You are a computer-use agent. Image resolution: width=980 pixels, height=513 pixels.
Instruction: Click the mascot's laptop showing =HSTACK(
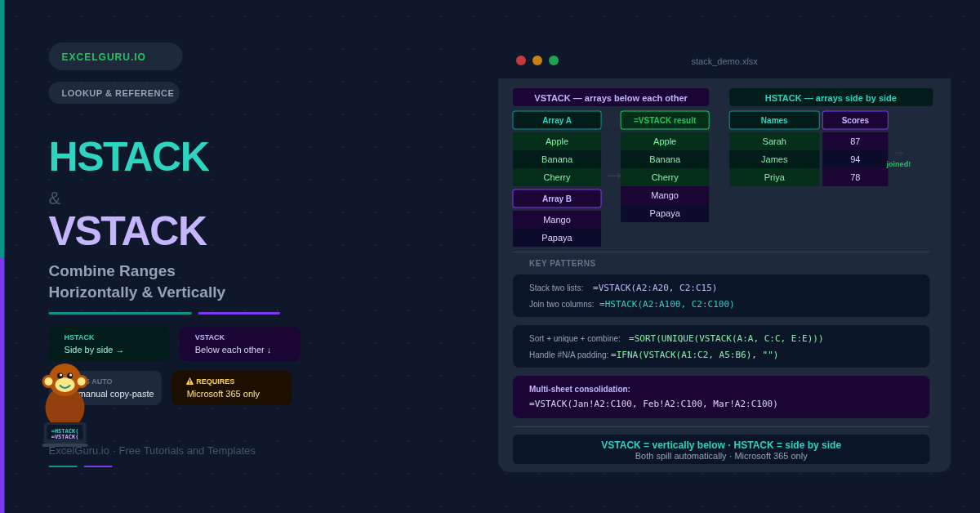(x=65, y=434)
